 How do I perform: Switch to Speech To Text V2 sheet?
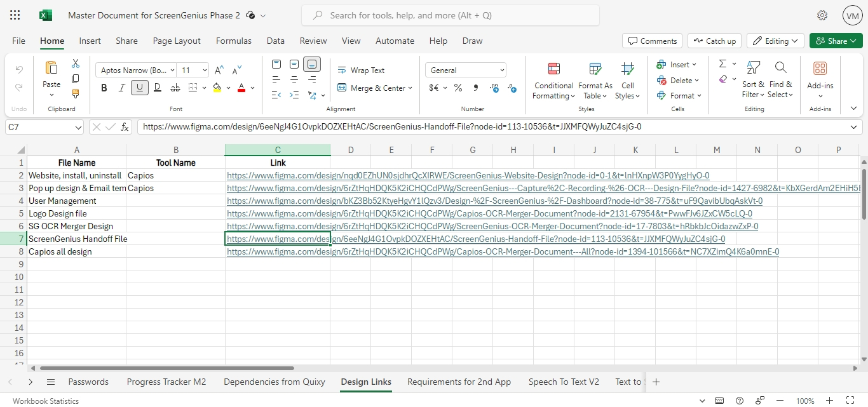pos(564,382)
